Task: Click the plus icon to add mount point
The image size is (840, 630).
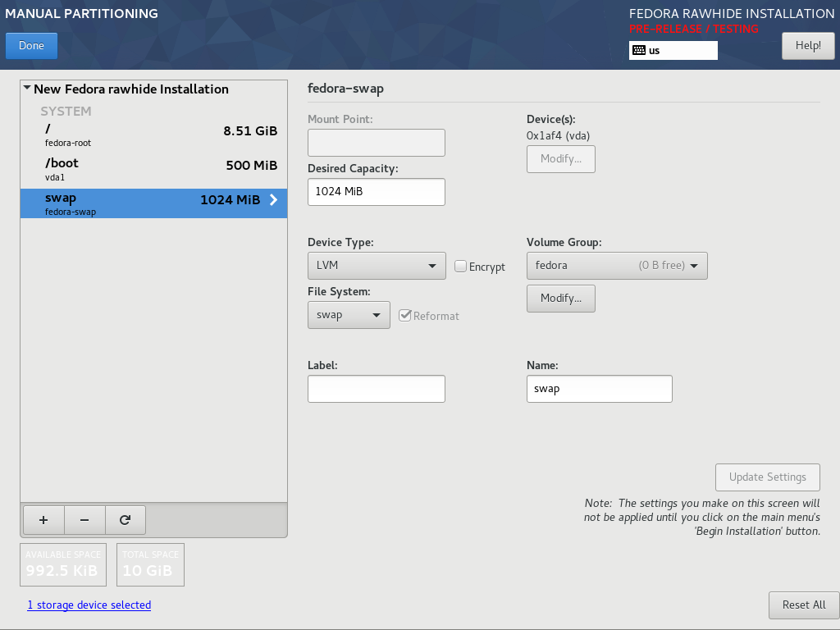Action: pos(43,519)
